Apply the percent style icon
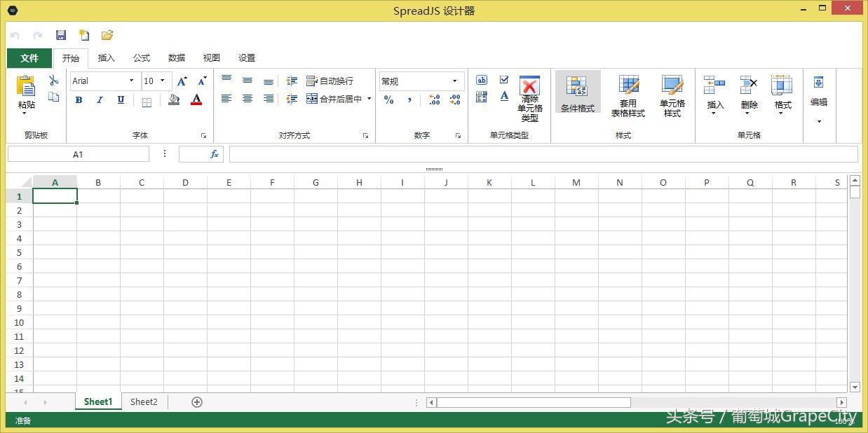The image size is (868, 433). [x=388, y=100]
